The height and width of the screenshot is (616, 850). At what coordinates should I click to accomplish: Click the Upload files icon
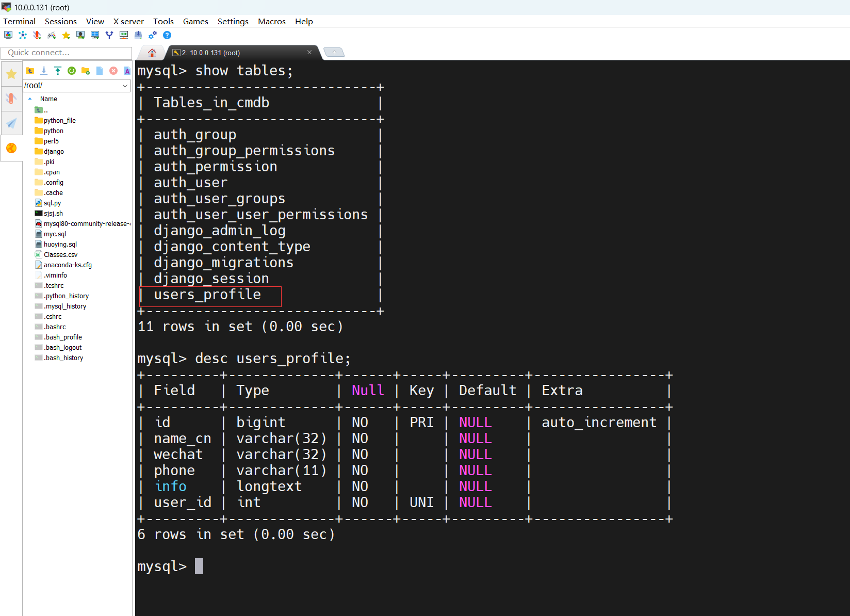click(58, 71)
